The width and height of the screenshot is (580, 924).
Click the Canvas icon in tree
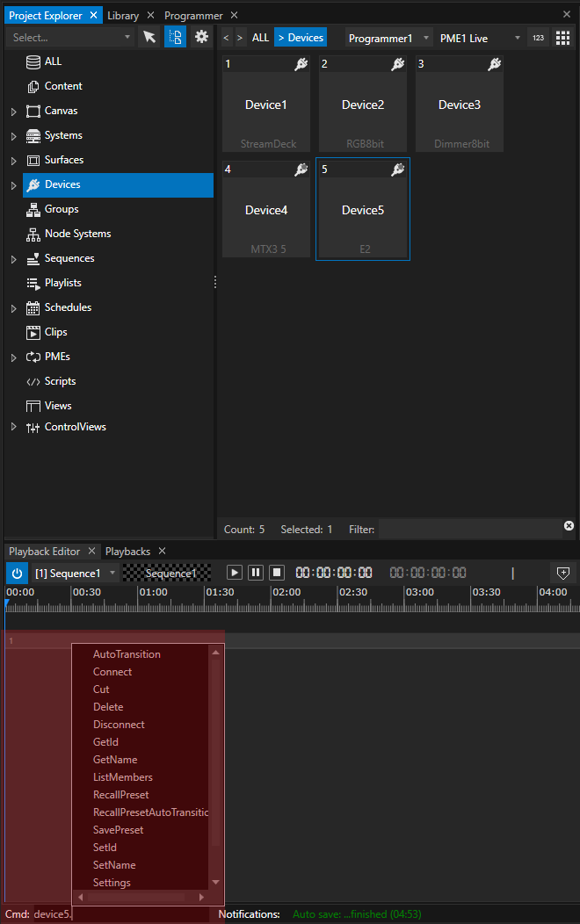point(33,112)
